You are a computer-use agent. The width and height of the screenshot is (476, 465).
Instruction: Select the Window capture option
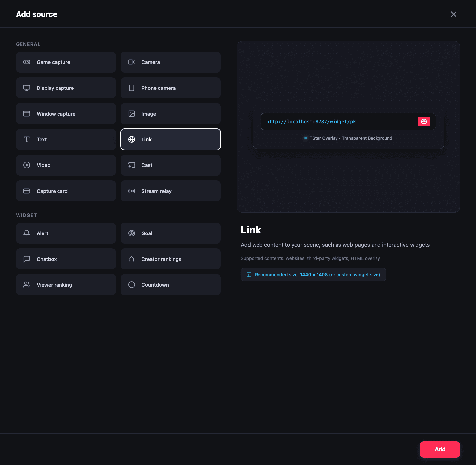click(x=66, y=114)
